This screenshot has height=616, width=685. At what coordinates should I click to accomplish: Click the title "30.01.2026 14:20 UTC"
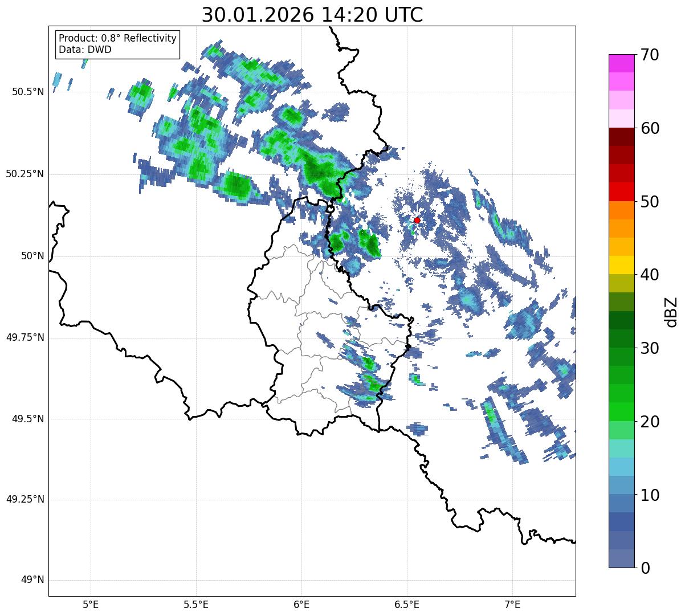tap(312, 15)
